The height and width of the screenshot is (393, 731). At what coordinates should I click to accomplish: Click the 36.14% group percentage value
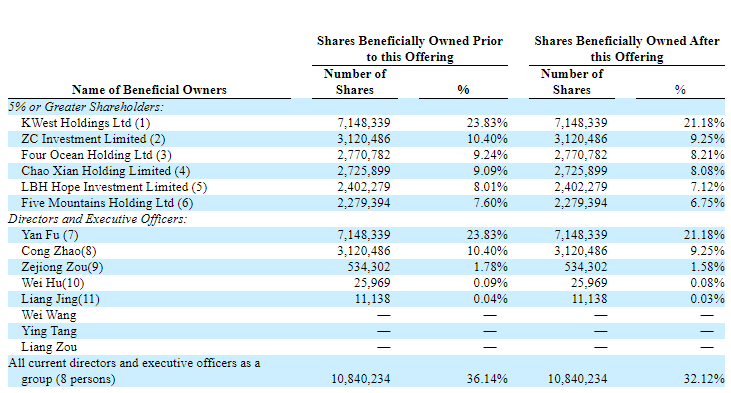487,379
